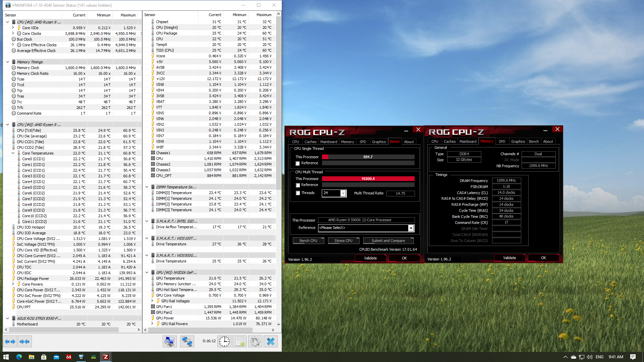Viewport: 644px width, 362px height.
Task: Enable Reference checkbox under CPU Multi Thread
Action: 298,185
